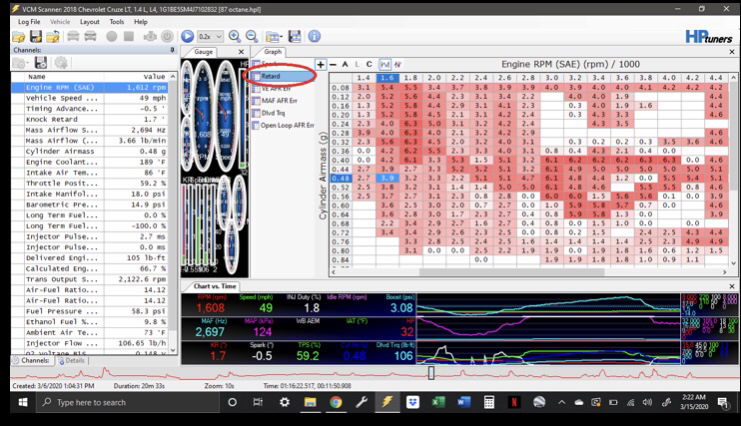Click the gray round record button
The image size is (741, 426).
(x=112, y=36)
